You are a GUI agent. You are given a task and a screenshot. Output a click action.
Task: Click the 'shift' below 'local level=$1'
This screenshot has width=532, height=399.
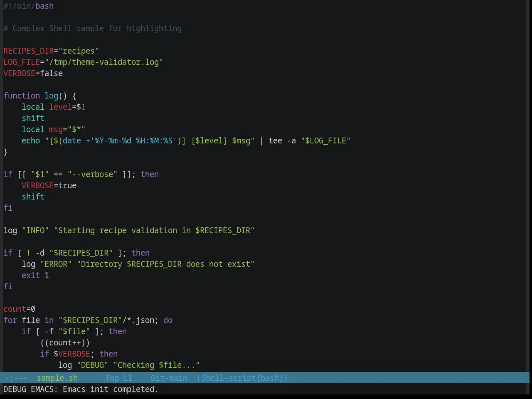pyautogui.click(x=33, y=118)
